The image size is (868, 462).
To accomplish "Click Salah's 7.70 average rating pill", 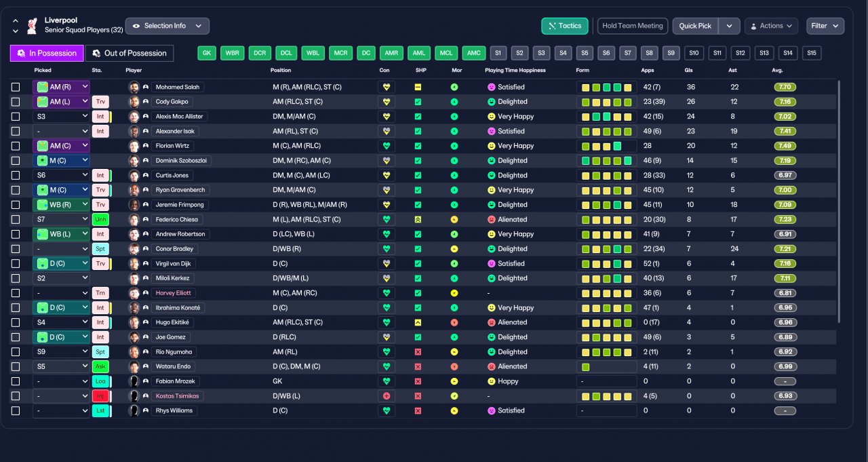I will pos(785,87).
